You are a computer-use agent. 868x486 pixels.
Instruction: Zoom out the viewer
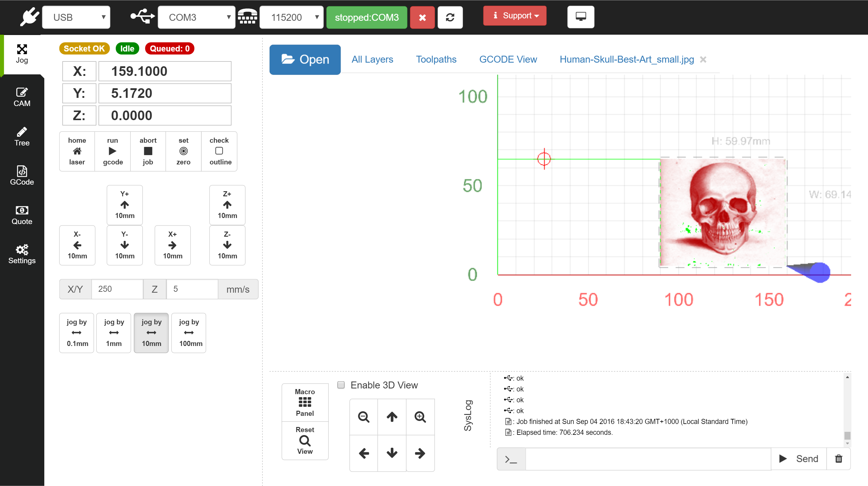point(363,417)
